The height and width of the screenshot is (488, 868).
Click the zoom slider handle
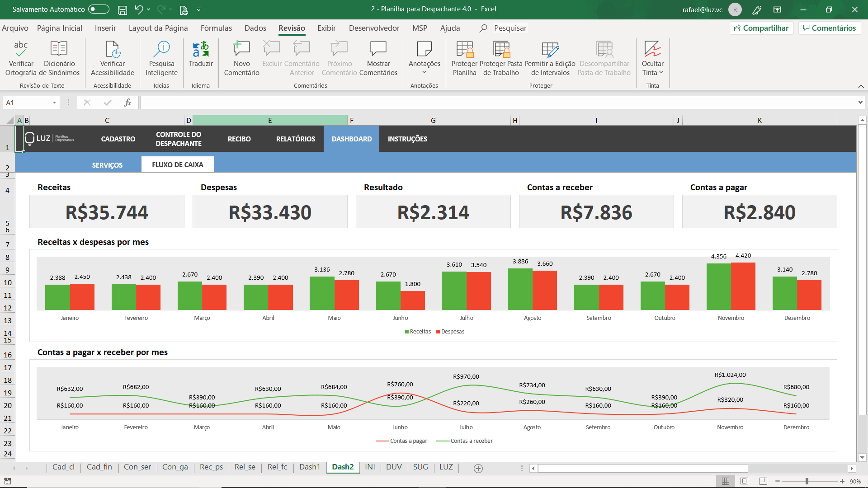click(807, 481)
